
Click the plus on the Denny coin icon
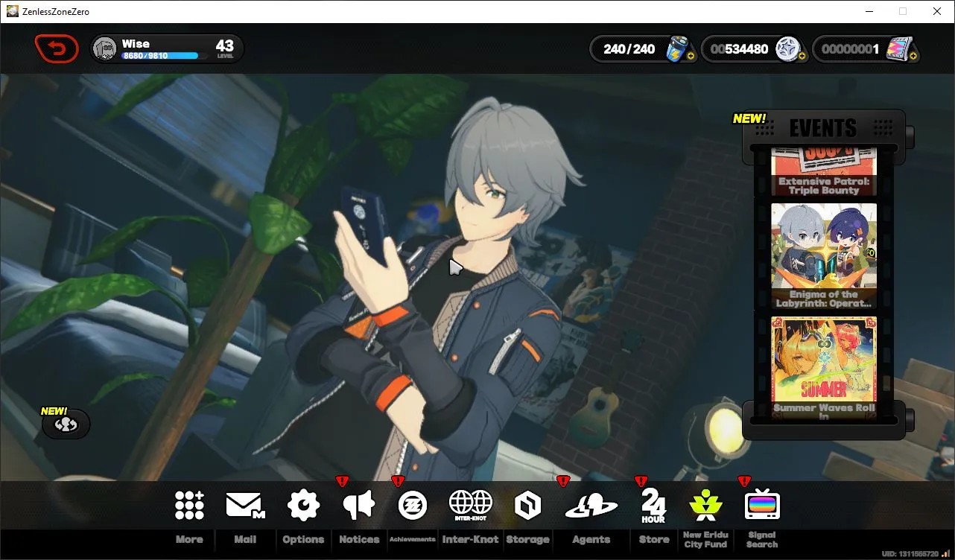point(801,56)
